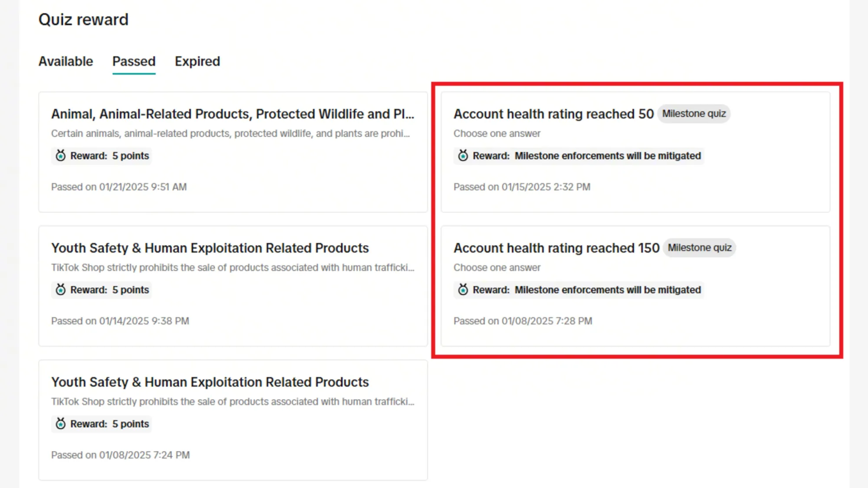Click the TikTok Shop description on 01/14/2025 card
This screenshot has width=868, height=488.
(x=233, y=268)
